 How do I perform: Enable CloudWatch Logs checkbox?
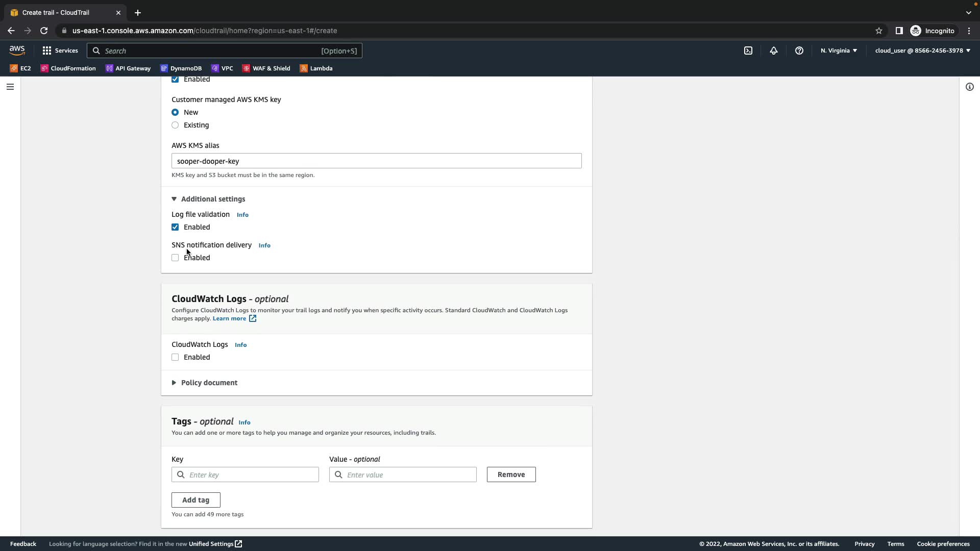(x=175, y=357)
